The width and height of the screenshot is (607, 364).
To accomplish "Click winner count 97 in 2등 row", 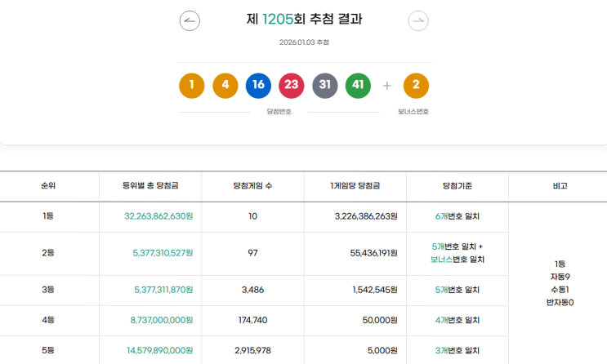I will pyautogui.click(x=252, y=253).
